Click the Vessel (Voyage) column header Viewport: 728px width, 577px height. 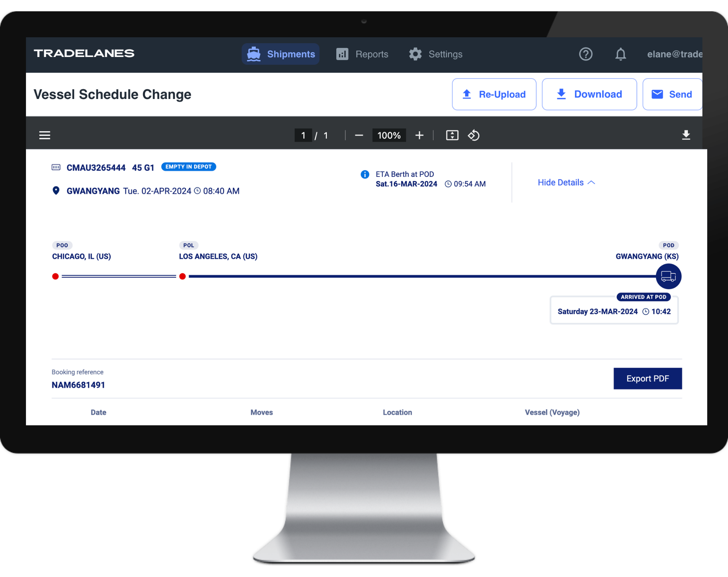[x=552, y=412]
